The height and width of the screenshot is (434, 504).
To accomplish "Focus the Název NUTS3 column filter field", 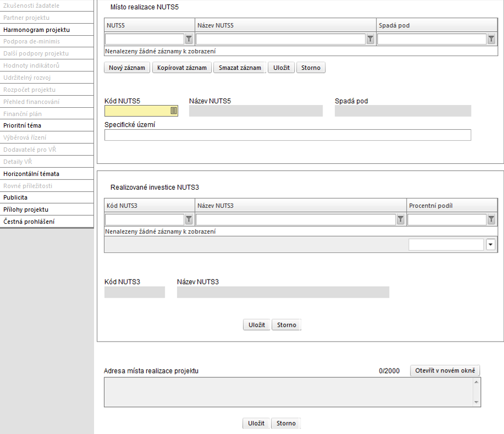I will (x=295, y=219).
